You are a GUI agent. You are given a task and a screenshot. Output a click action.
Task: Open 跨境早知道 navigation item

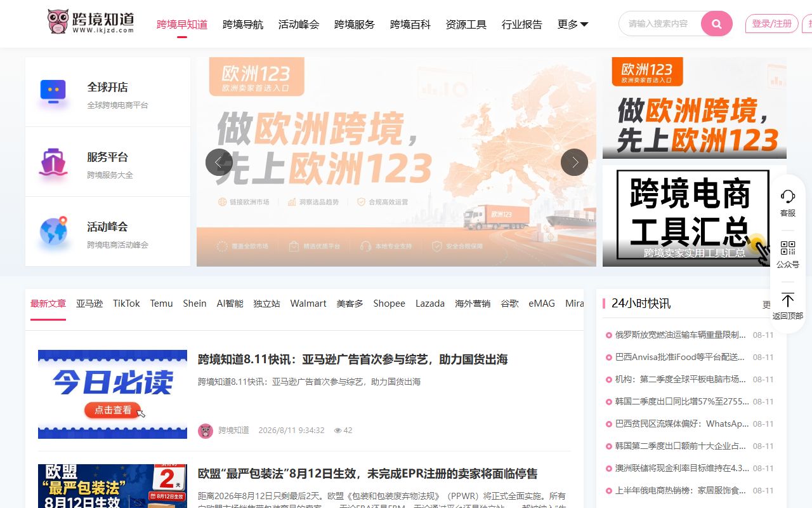click(x=182, y=24)
